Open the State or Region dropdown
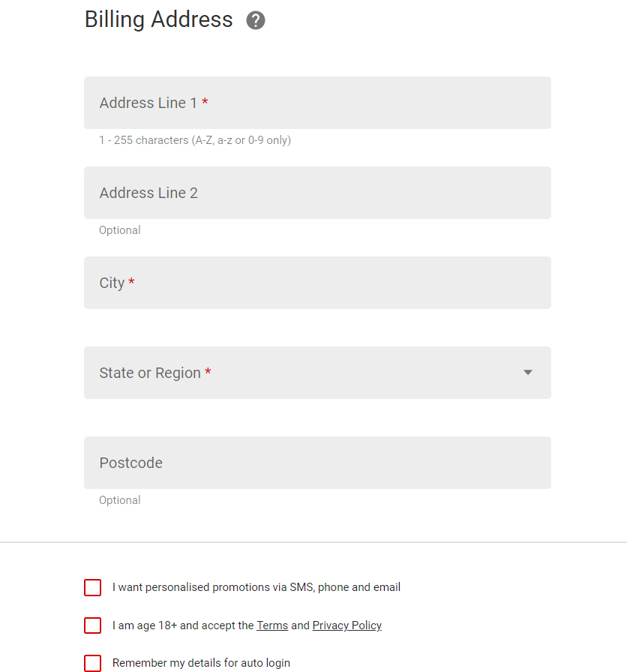627x672 pixels. [x=317, y=373]
